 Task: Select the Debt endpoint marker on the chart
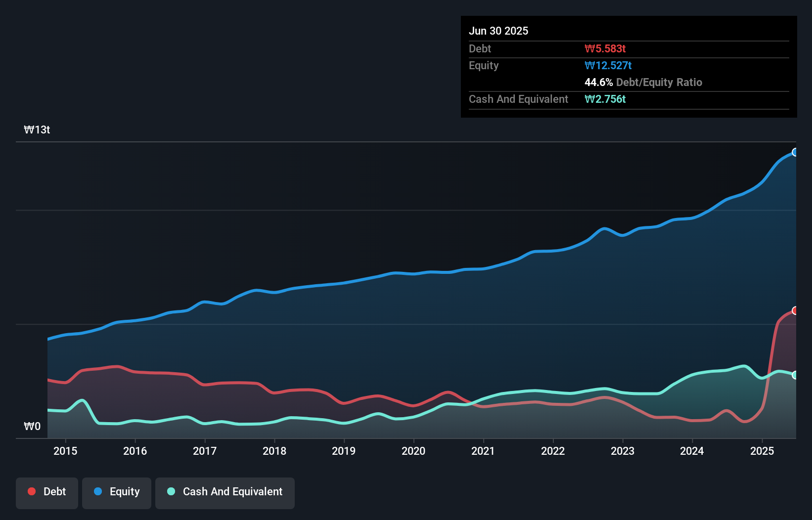tap(795, 310)
